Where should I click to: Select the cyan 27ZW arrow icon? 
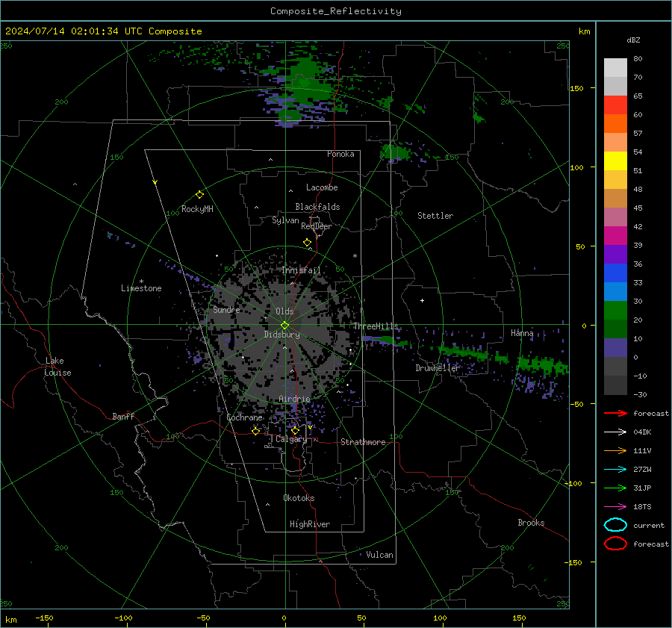click(x=615, y=470)
